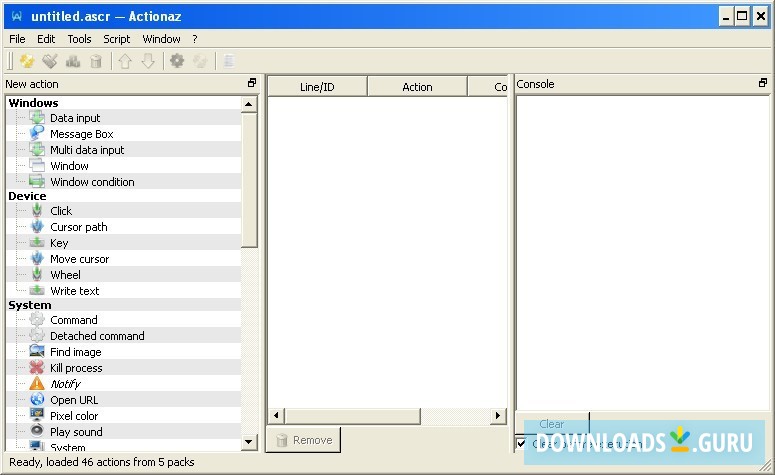Float the Console panel

pos(763,83)
